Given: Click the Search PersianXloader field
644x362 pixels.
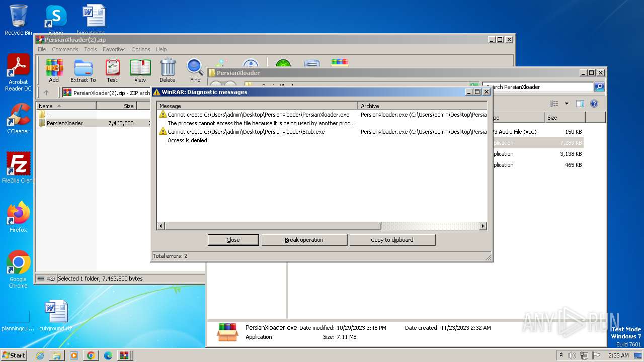Looking at the screenshot, I should pos(538,87).
